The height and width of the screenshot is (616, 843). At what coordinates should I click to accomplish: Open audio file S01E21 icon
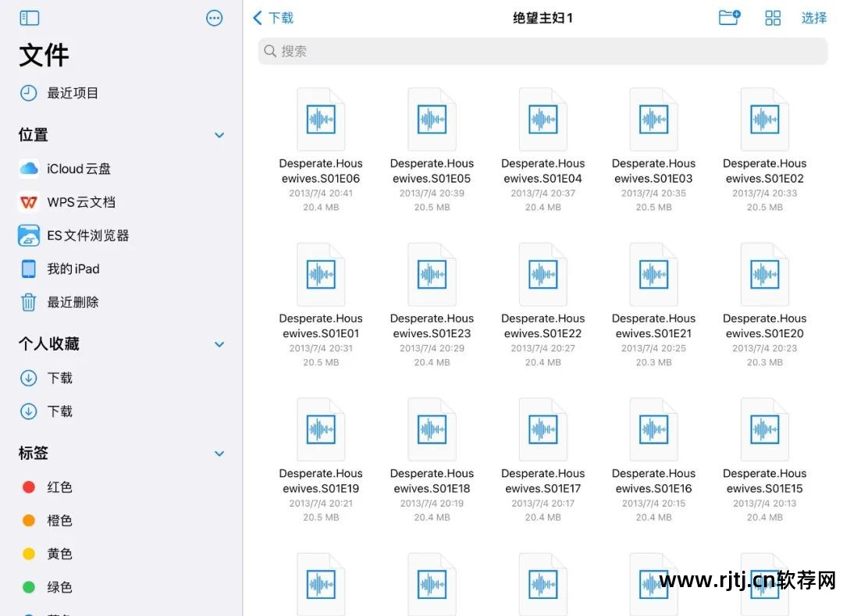click(x=654, y=275)
